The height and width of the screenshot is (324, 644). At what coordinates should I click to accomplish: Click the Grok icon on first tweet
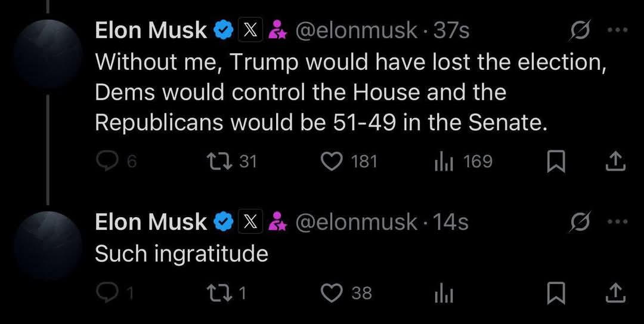[x=578, y=30]
